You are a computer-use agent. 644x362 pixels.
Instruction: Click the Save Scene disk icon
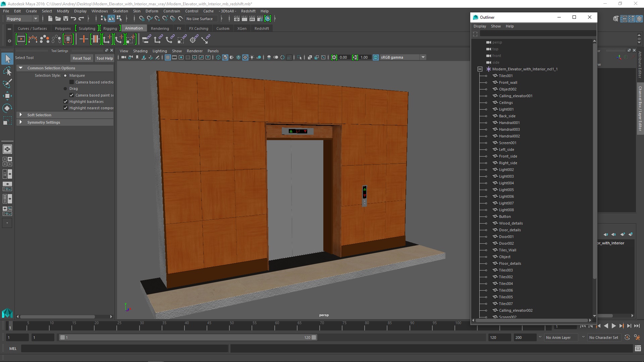coord(66,19)
